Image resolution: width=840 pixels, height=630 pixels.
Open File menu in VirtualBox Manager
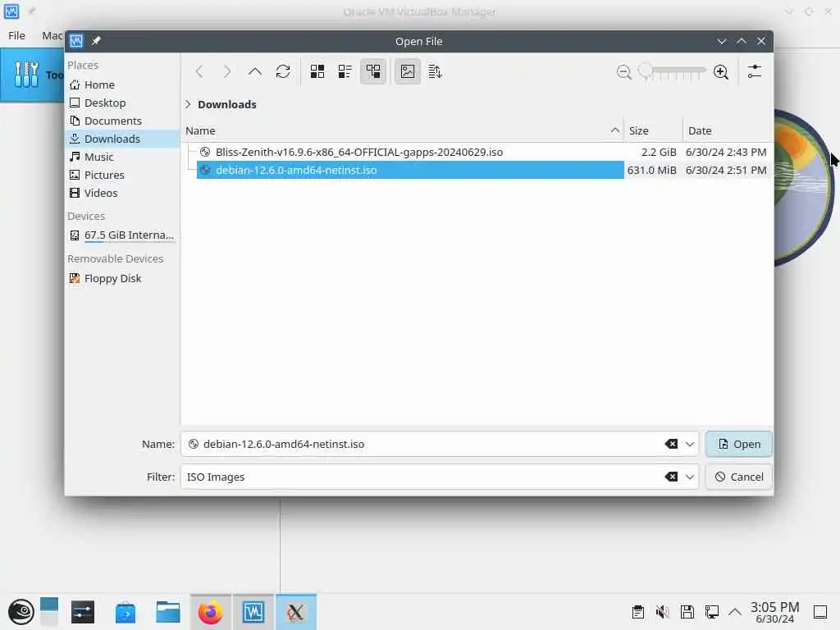click(16, 35)
